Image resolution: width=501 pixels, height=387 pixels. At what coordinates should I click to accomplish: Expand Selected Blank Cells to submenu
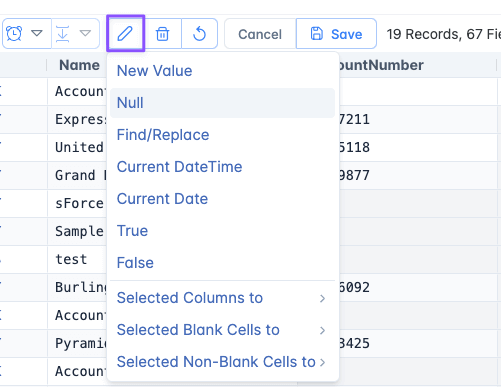pos(222,330)
